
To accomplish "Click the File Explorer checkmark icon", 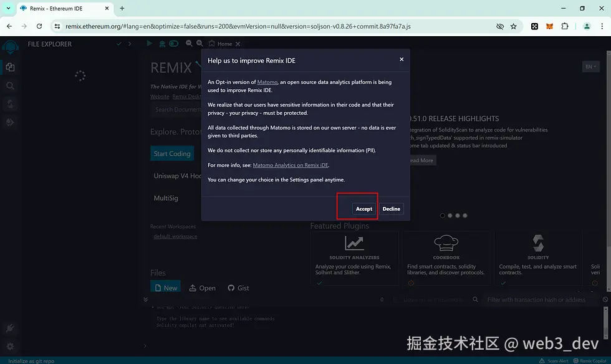I will (x=119, y=44).
